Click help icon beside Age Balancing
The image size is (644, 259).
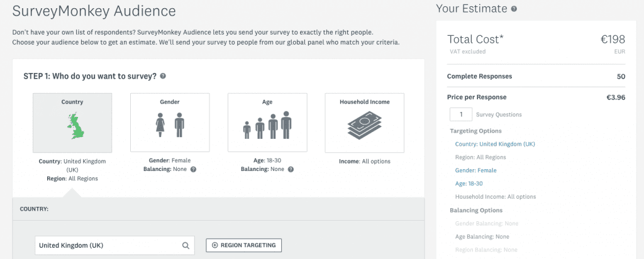[x=291, y=169]
